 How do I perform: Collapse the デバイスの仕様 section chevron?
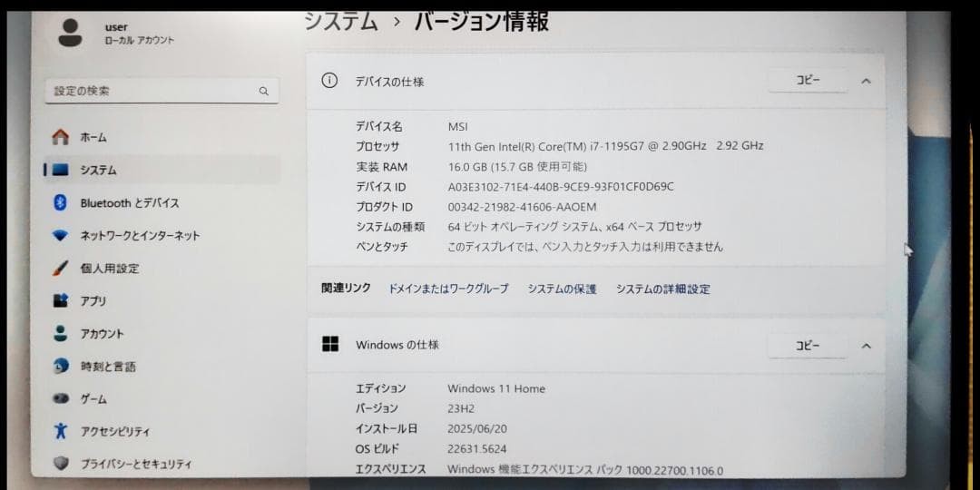tap(866, 81)
